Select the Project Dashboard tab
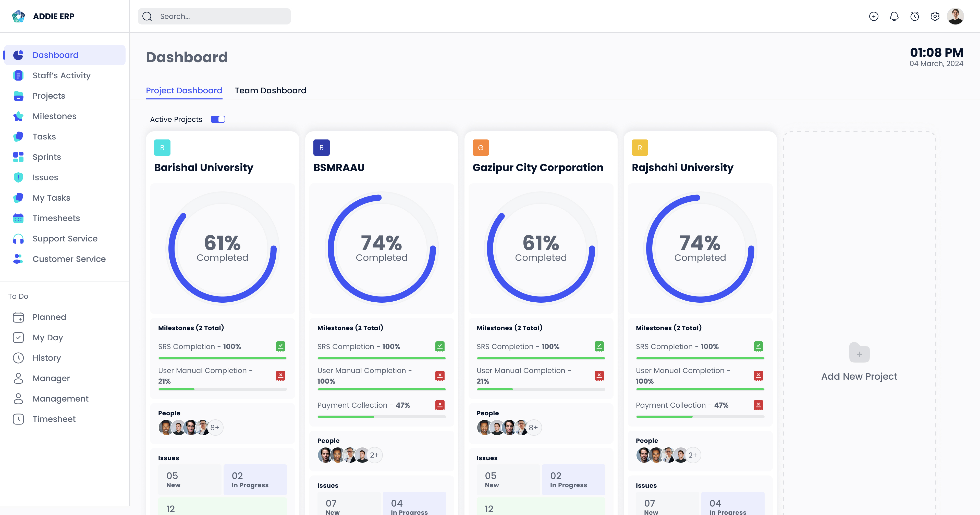Image resolution: width=980 pixels, height=515 pixels. click(184, 91)
